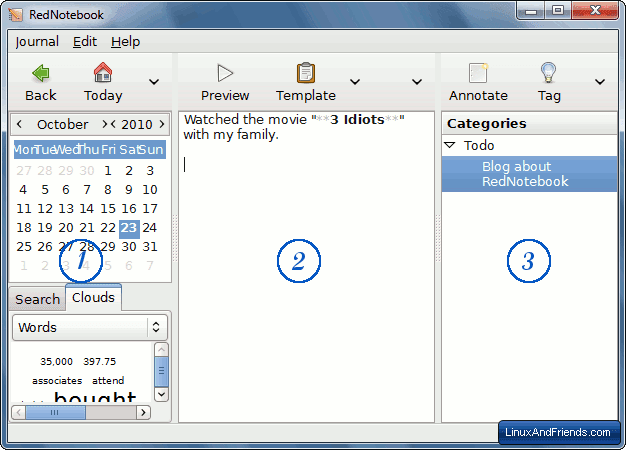Viewport: 626px width, 450px height.
Task: Open dropdown arrow next to Template
Action: pyautogui.click(x=355, y=82)
